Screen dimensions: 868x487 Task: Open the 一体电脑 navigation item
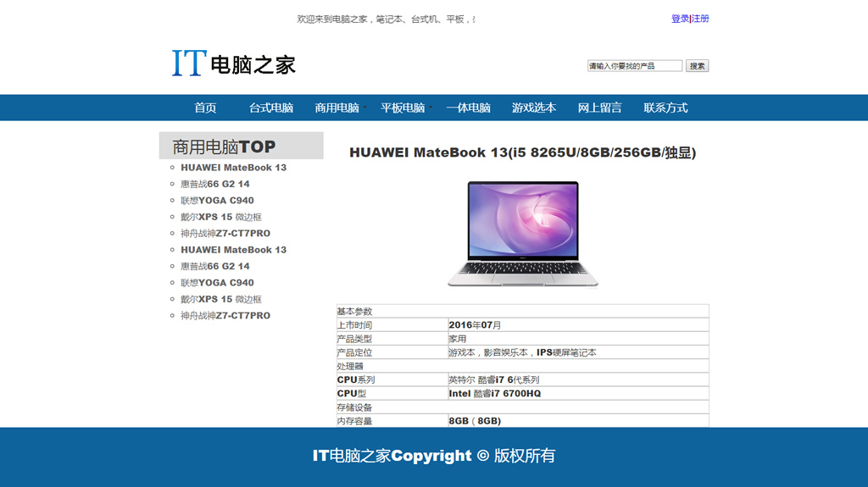(469, 108)
